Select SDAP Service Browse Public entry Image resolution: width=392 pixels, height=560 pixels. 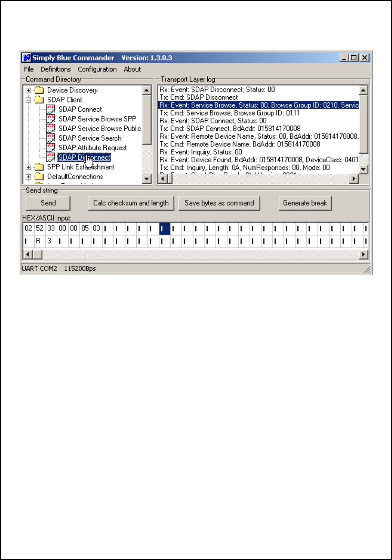click(100, 129)
